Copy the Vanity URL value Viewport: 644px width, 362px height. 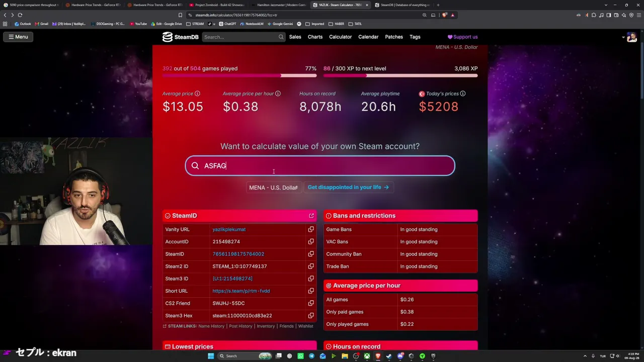(x=311, y=229)
